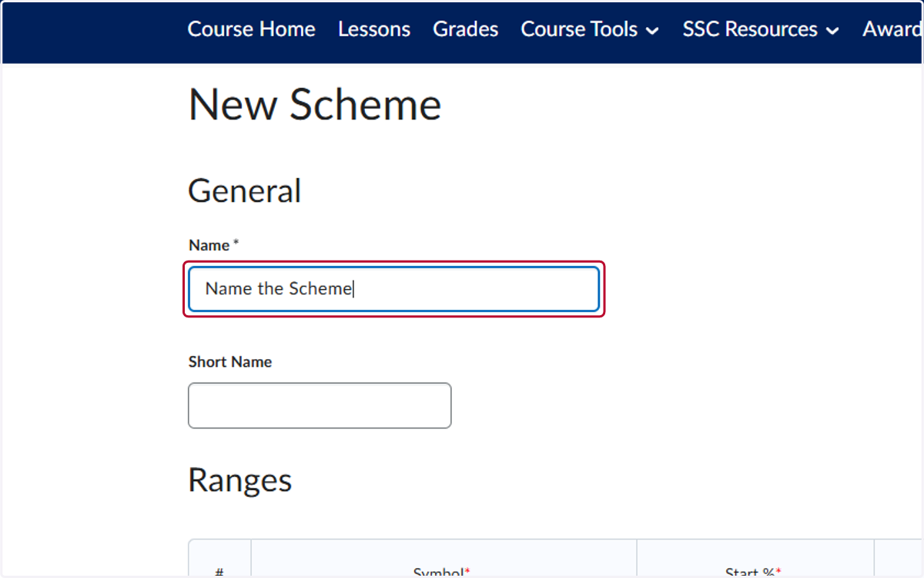Open Grades in the navbar
The width and height of the screenshot is (924, 578).
point(465,29)
